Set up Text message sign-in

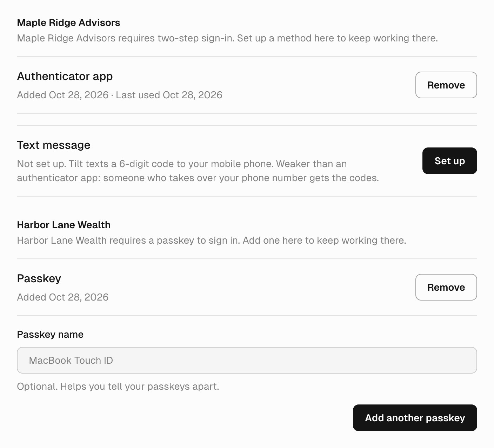449,161
